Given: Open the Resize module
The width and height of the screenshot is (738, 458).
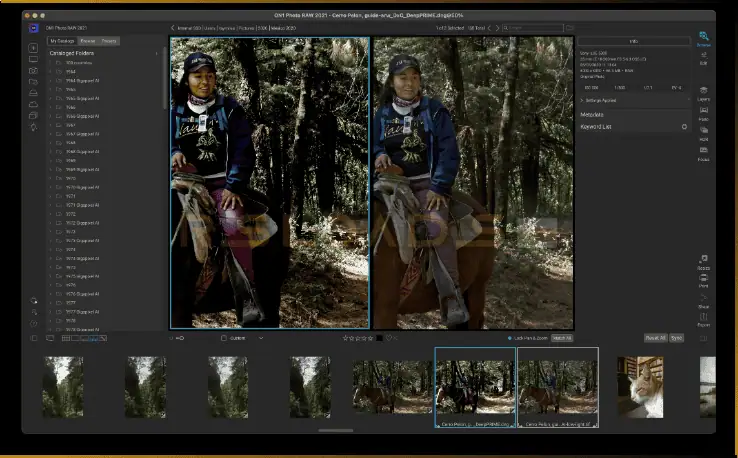Looking at the screenshot, I should tap(704, 261).
